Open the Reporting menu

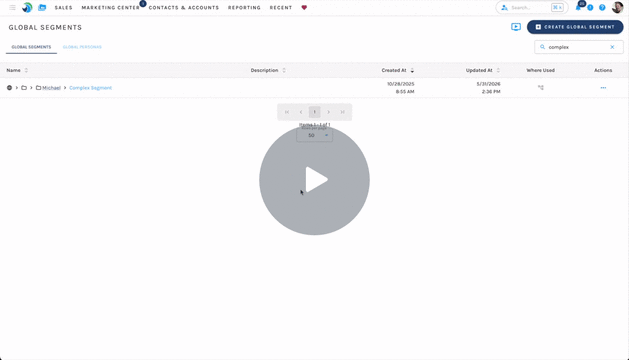244,8
